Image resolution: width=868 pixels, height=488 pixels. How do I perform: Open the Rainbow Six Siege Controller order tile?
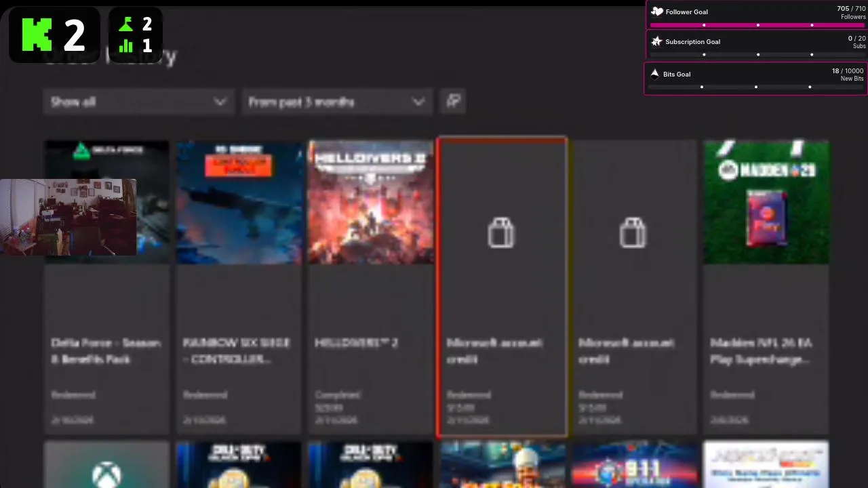pyautogui.click(x=239, y=287)
